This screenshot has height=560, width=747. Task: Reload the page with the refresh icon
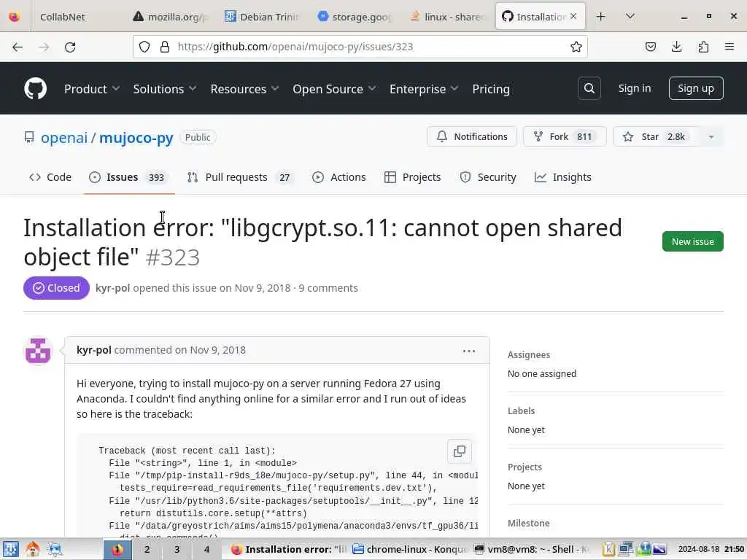click(x=70, y=47)
